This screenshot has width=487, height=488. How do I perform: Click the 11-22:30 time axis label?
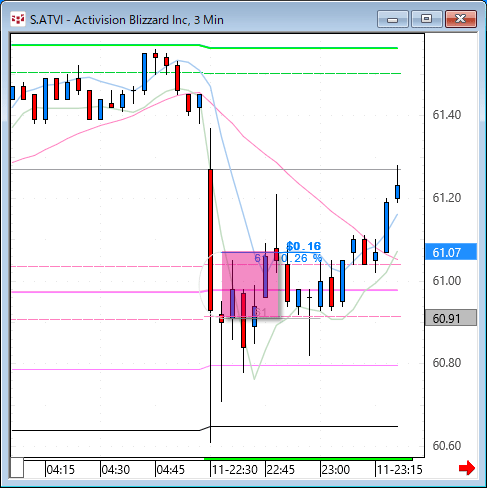(x=235, y=470)
